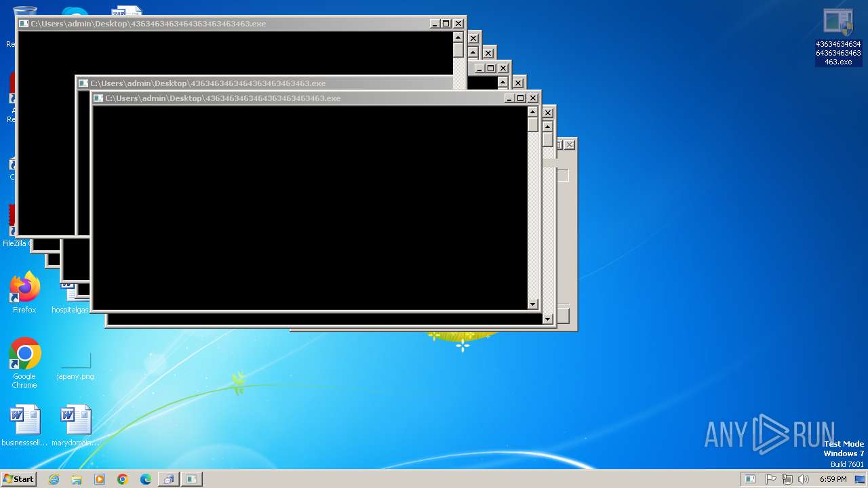868x488 pixels.
Task: Click the front console's scrollbar thumb
Action: click(x=533, y=125)
